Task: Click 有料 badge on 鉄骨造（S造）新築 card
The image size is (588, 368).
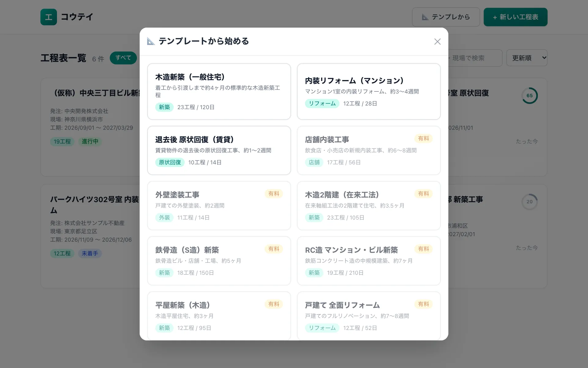Action: 274,249
